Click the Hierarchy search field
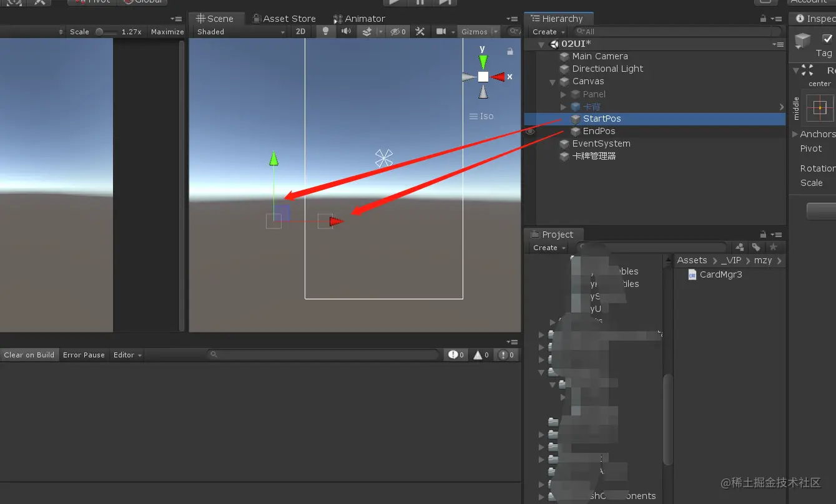This screenshot has width=836, height=504. tap(677, 32)
